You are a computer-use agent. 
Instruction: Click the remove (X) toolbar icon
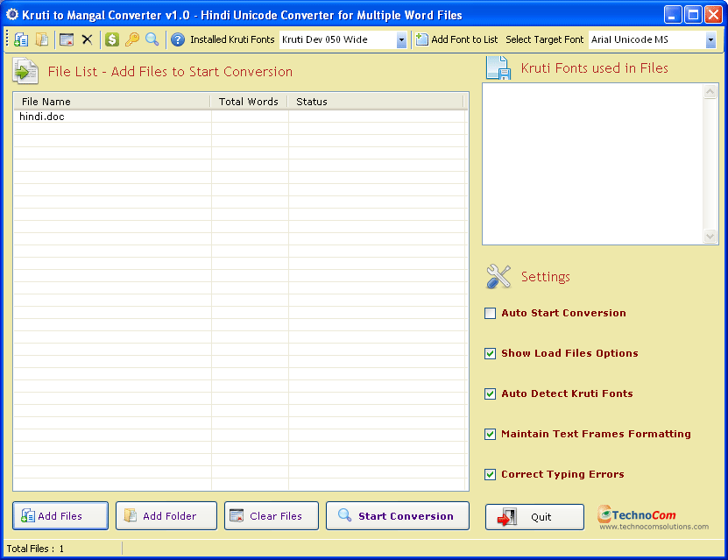click(88, 40)
